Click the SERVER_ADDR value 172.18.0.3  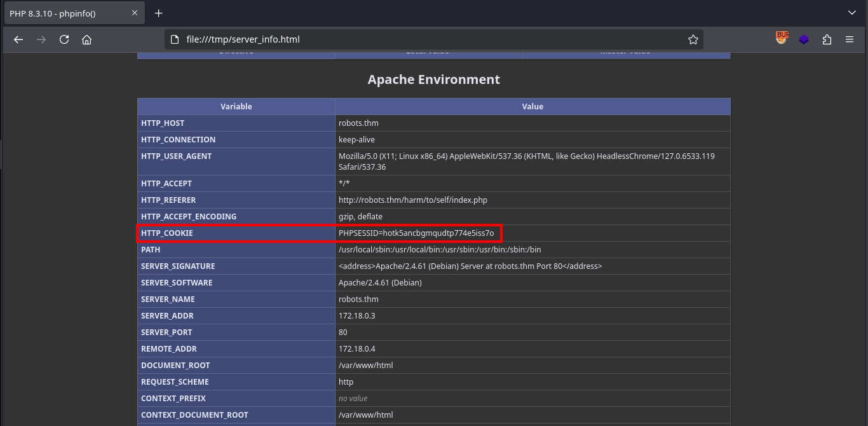pyautogui.click(x=356, y=316)
